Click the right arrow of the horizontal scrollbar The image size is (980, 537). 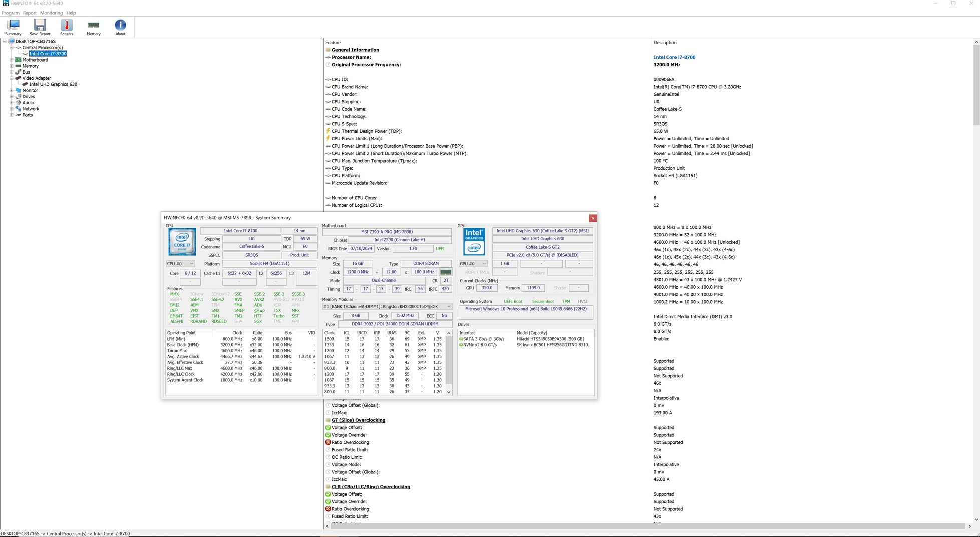969,526
